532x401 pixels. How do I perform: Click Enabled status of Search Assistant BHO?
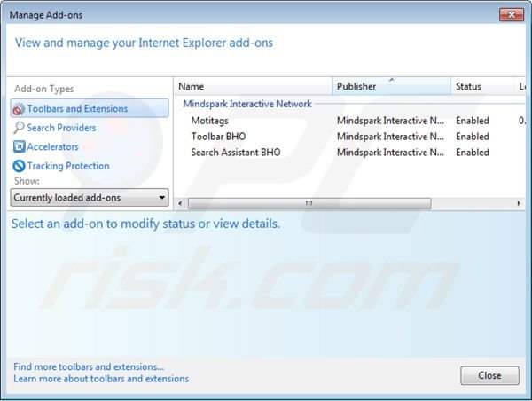coord(473,153)
